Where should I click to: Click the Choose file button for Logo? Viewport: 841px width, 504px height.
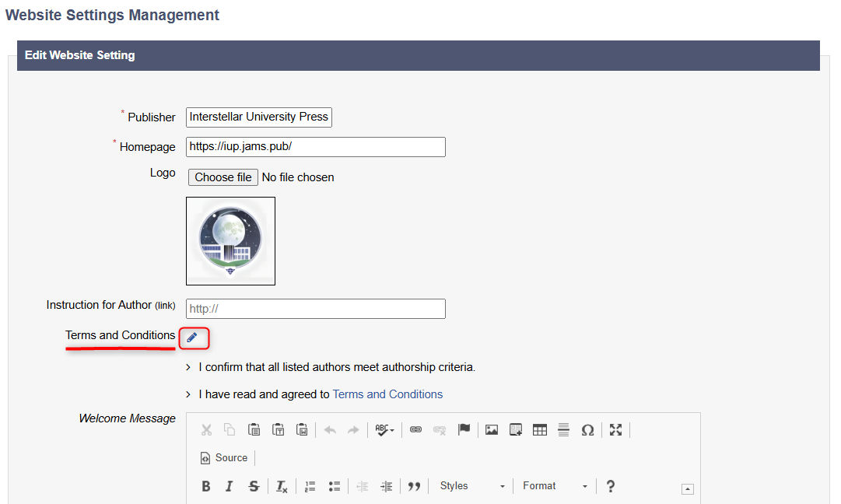tap(223, 177)
